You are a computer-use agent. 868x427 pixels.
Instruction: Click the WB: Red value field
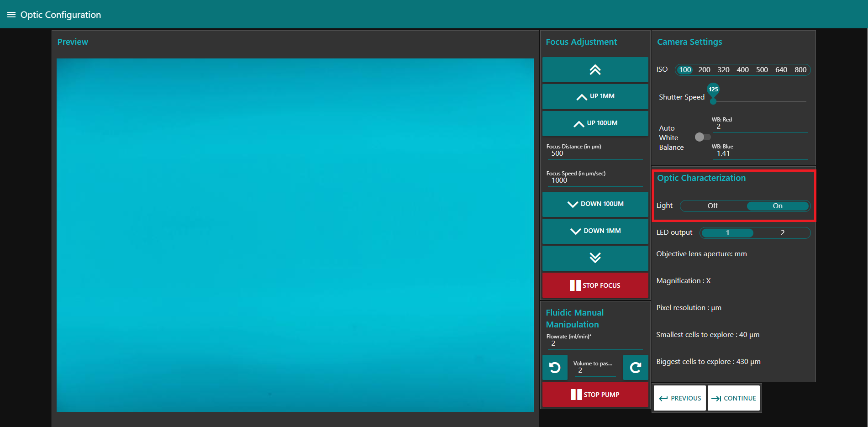pos(760,127)
